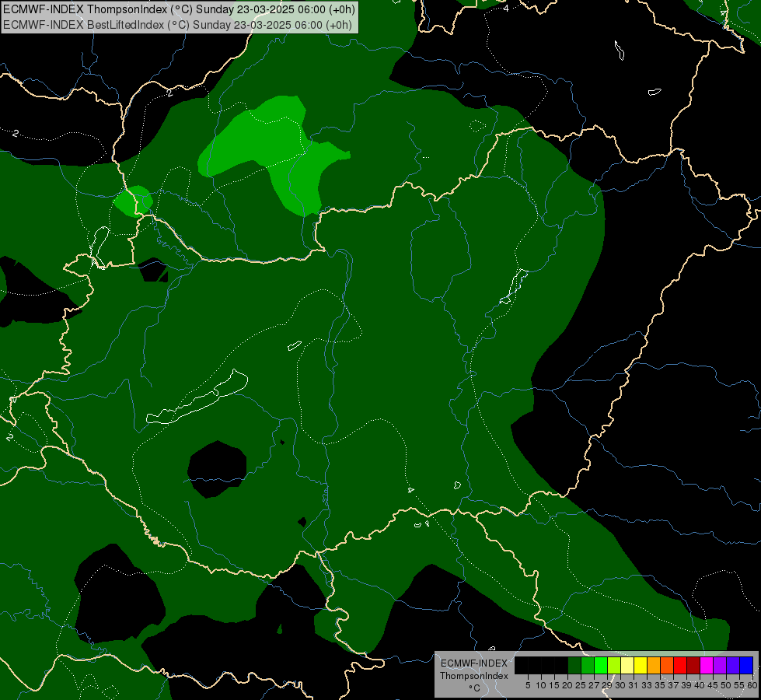
Task: Click the purple 45–50 legend swatch
Action: [721, 665]
